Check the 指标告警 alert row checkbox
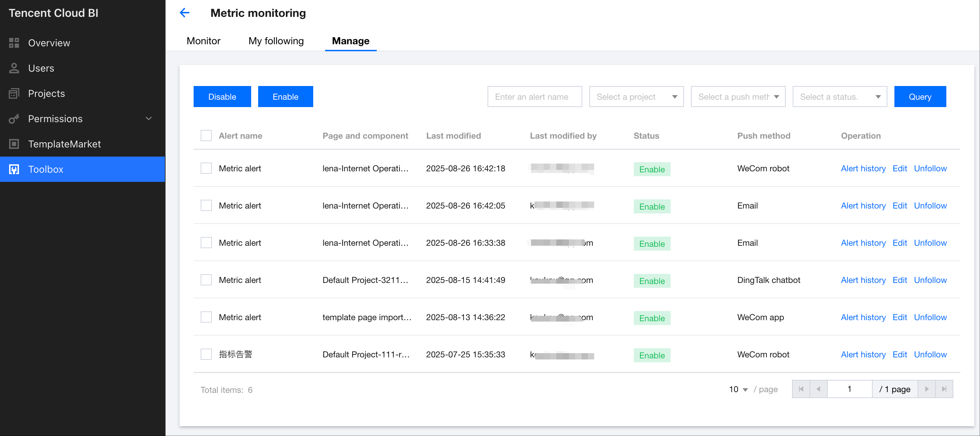This screenshot has height=436, width=980. coord(206,354)
